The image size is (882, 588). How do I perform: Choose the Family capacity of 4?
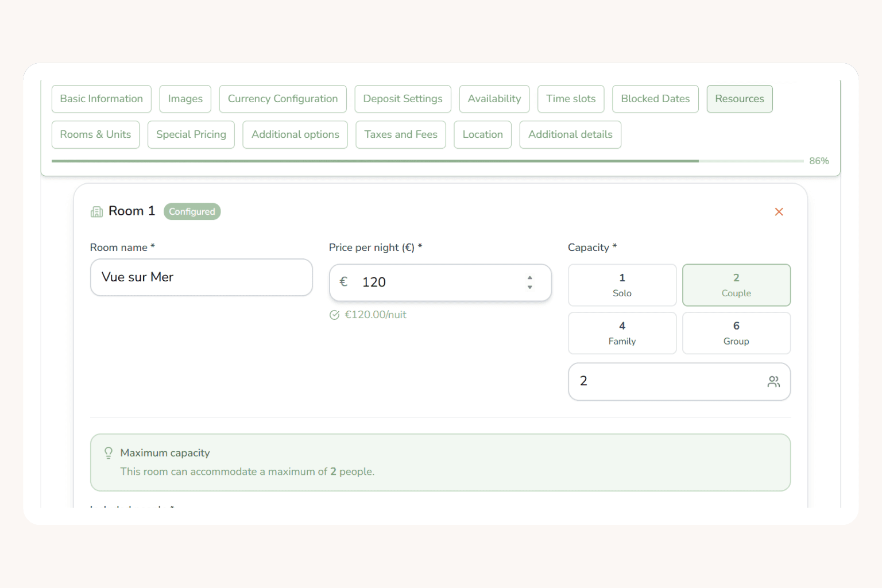pyautogui.click(x=622, y=333)
